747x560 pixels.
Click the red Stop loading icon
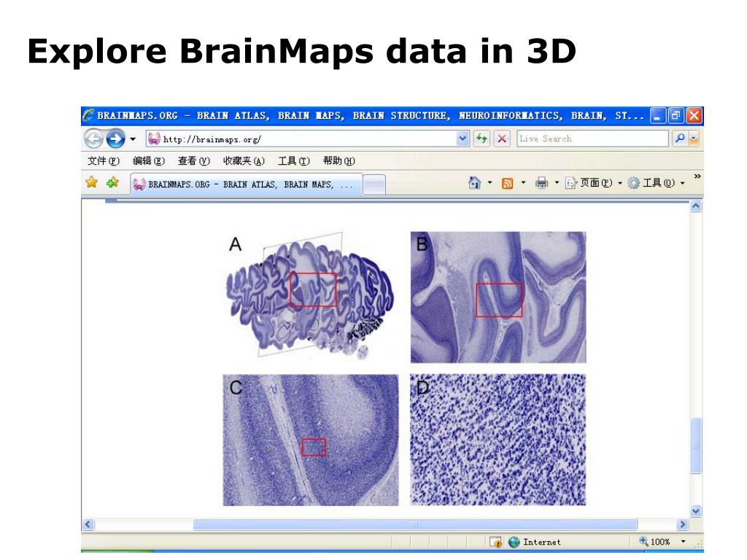click(x=502, y=139)
